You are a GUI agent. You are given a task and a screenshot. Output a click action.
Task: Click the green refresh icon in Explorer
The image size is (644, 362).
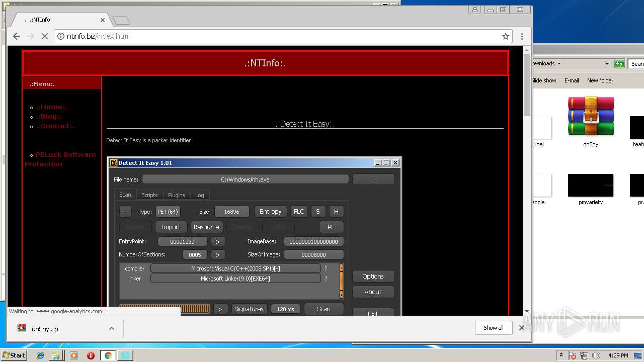pos(619,64)
